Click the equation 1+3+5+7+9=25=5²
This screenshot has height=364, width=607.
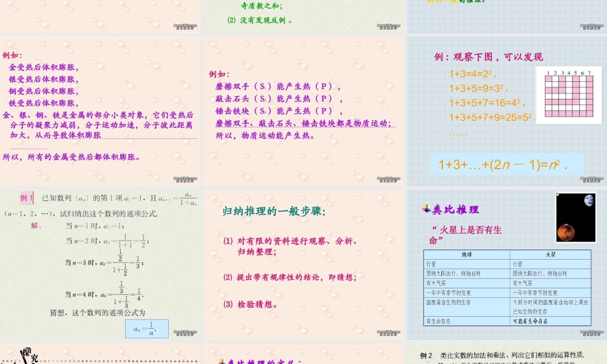point(491,117)
